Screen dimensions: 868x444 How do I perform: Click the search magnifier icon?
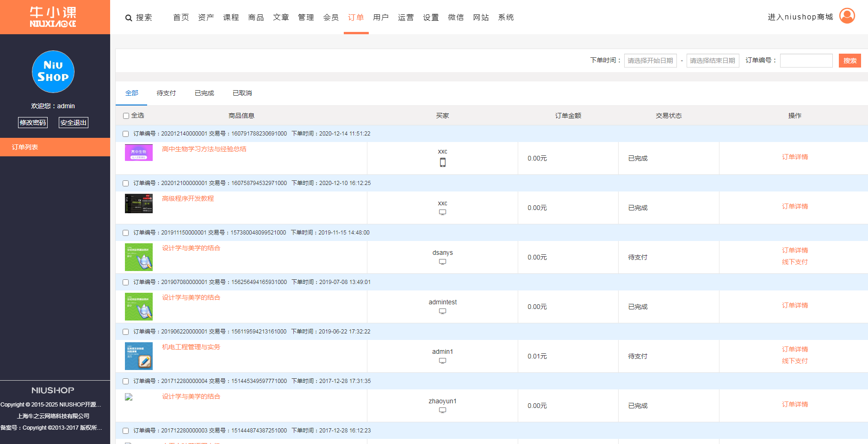(x=129, y=18)
